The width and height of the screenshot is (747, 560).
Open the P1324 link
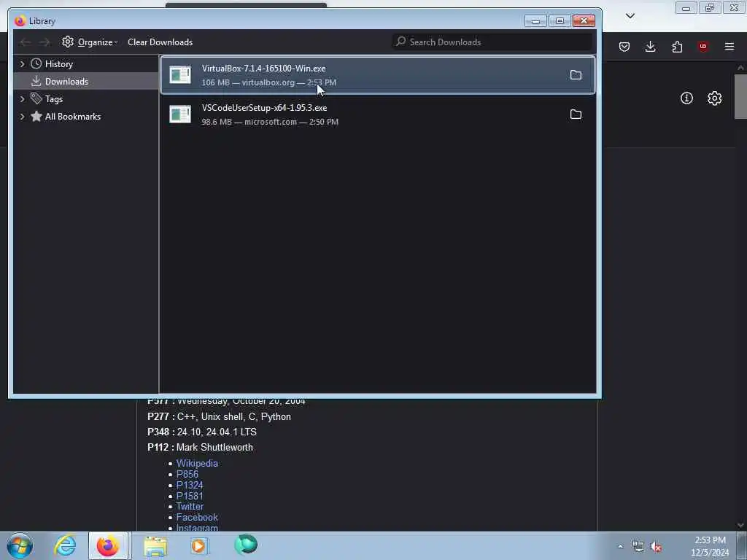190,485
